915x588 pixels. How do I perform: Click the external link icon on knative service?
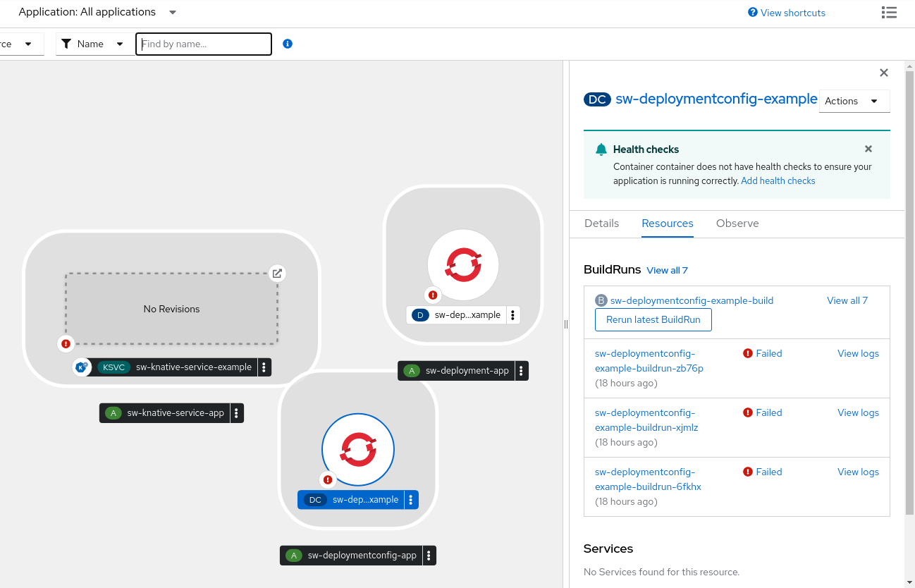(278, 274)
